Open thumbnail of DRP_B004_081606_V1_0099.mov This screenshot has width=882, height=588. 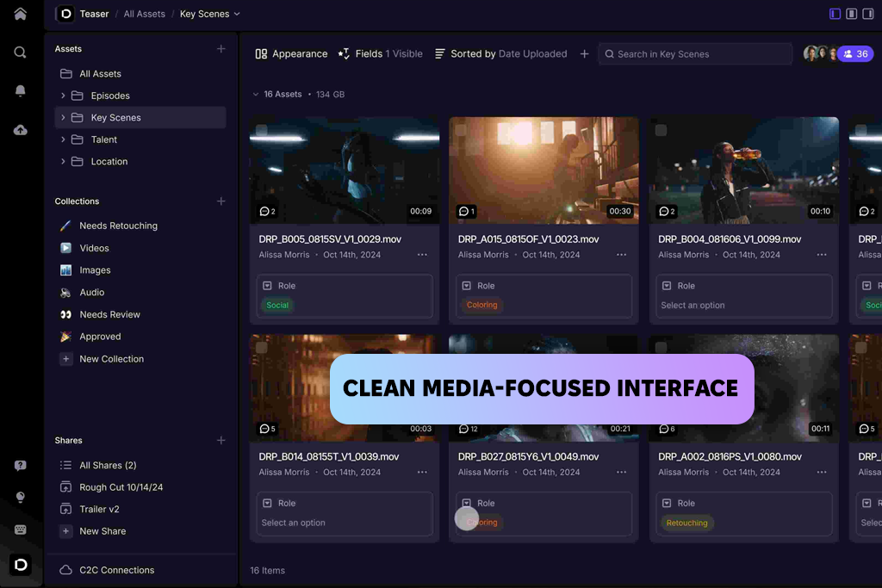click(x=743, y=170)
